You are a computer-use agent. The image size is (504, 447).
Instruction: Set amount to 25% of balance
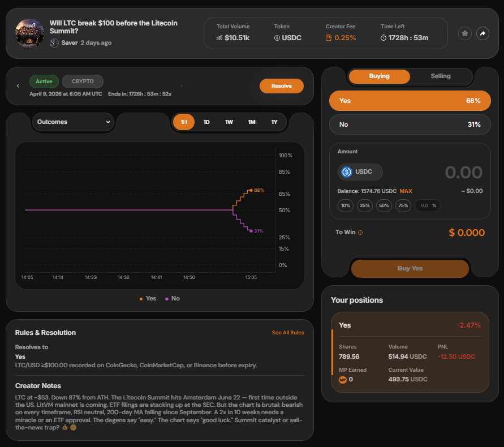point(365,205)
